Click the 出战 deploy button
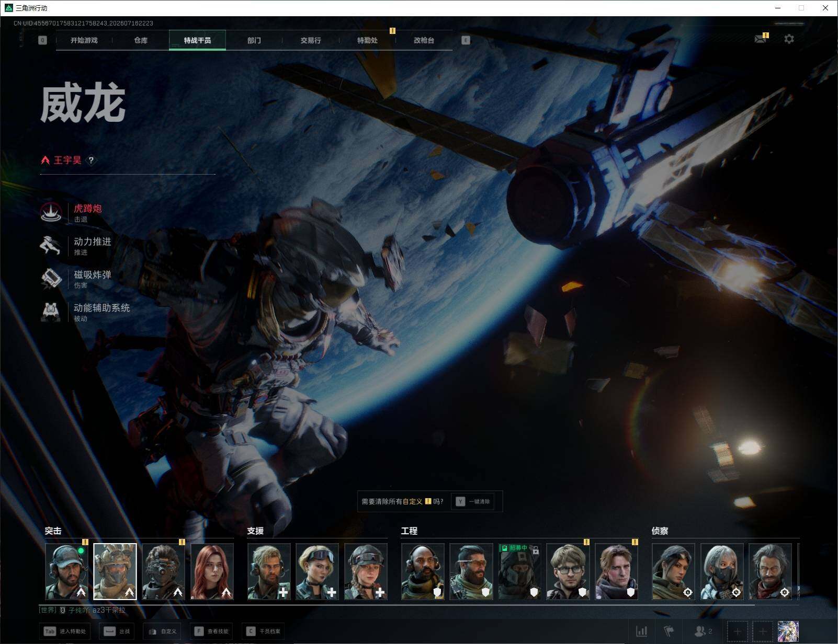Image resolution: width=838 pixels, height=644 pixels. click(x=117, y=631)
